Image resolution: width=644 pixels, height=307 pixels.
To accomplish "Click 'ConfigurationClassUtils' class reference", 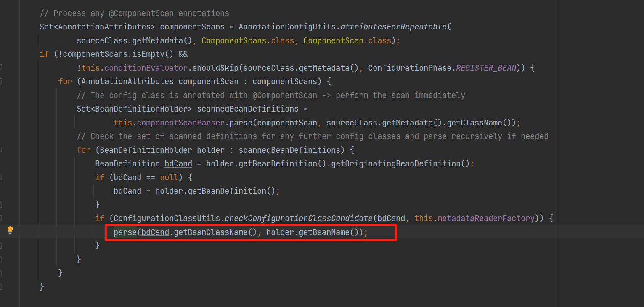I will (167, 218).
